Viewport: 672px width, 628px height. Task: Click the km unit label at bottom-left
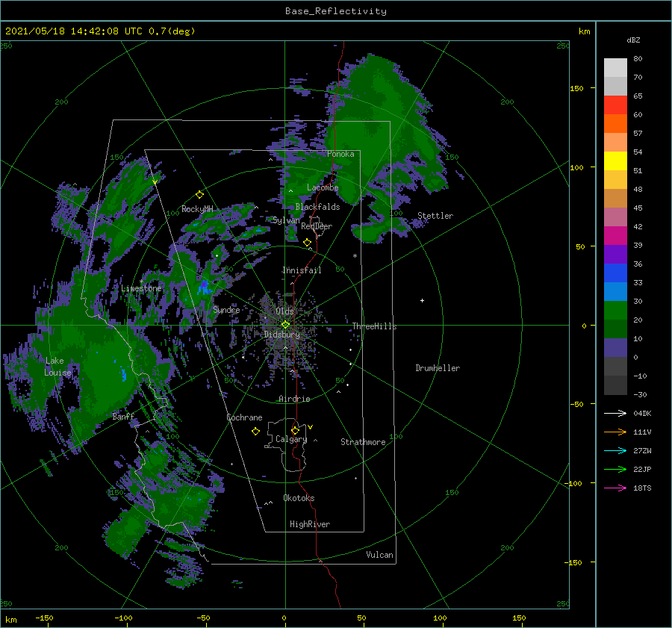pos(10,620)
